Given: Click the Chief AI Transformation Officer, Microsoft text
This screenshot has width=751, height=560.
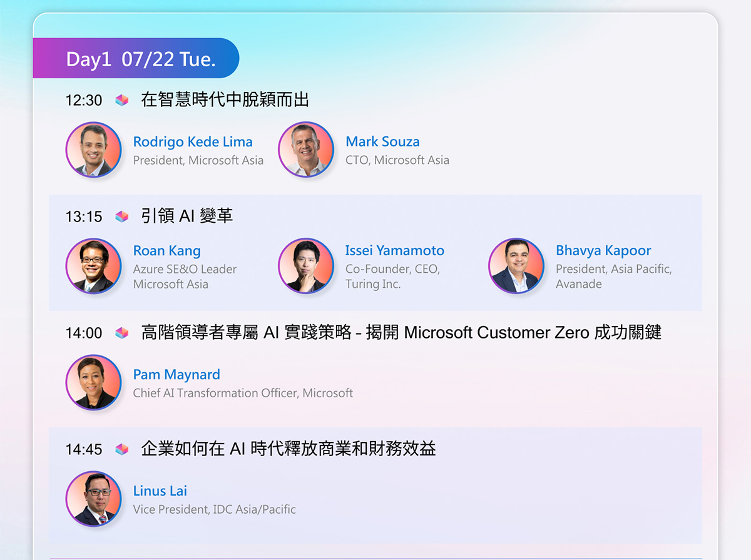Looking at the screenshot, I should 243,393.
